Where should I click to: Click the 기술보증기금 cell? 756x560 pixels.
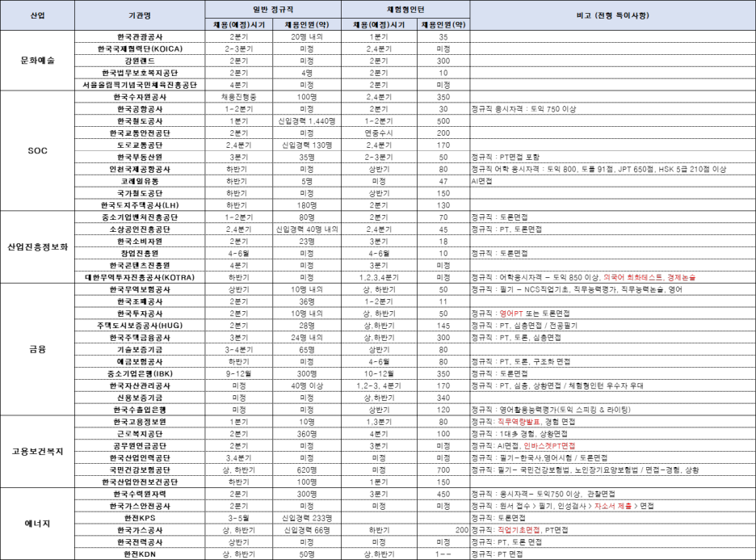point(140,350)
